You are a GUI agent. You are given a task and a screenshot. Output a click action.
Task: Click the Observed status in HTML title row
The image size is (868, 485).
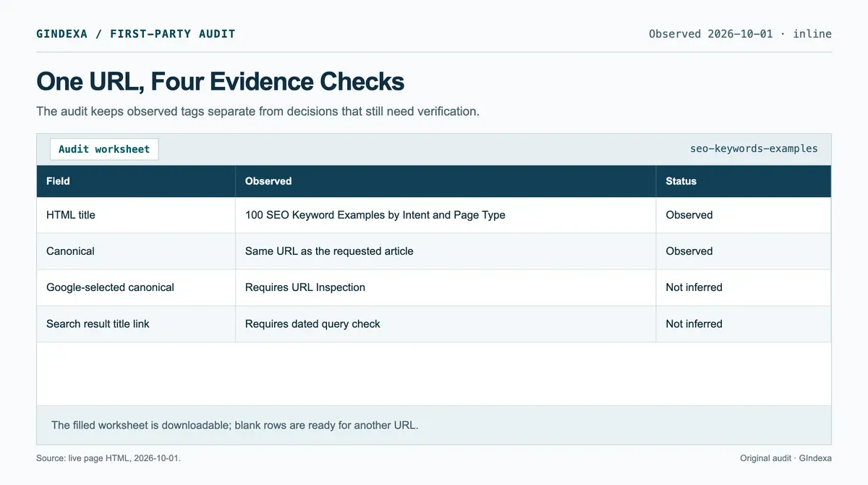(x=744, y=215)
